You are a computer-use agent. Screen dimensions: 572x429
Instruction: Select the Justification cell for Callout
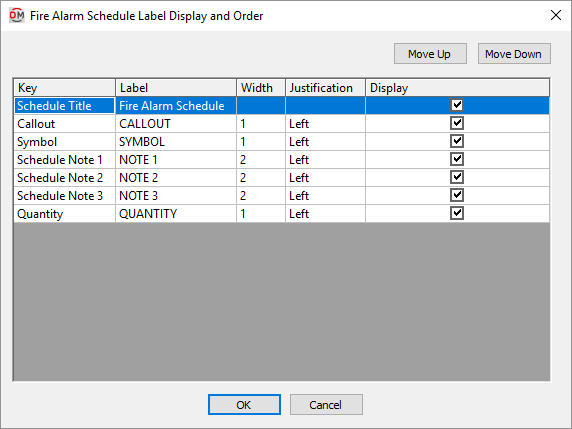pyautogui.click(x=325, y=124)
